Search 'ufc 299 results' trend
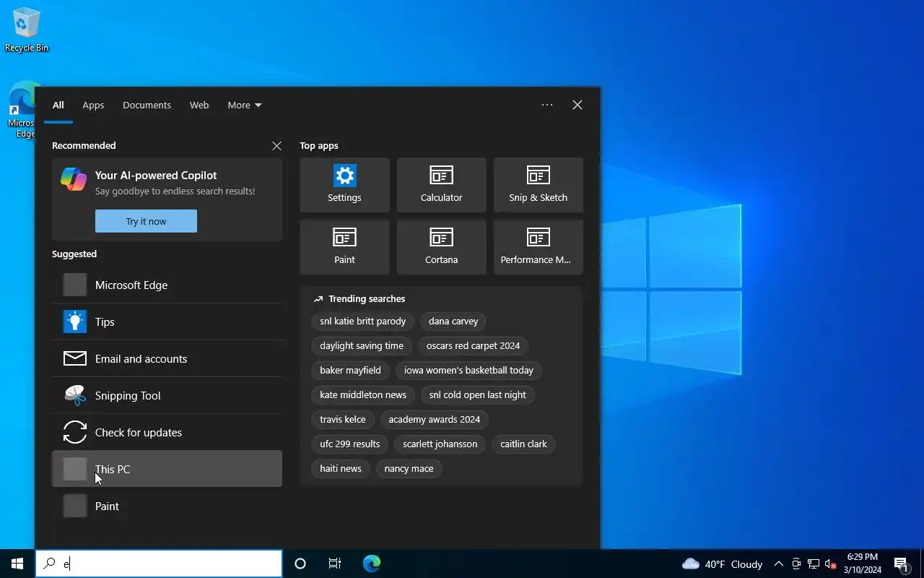Screen dimensions: 924x578 350,444
